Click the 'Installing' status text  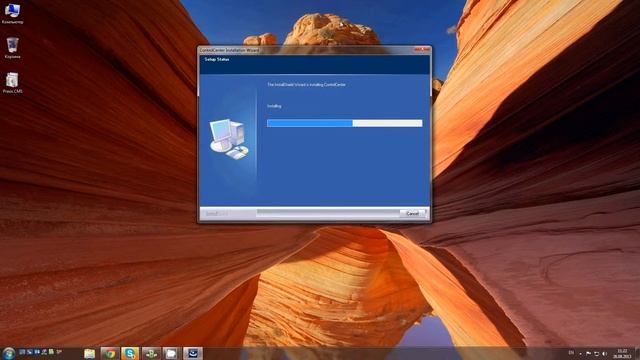coord(274,106)
